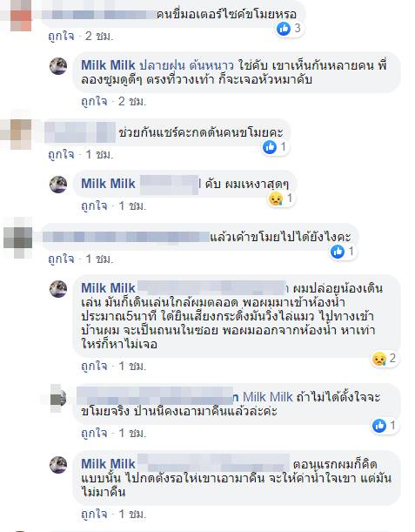The image size is (415, 532).
Task: Click ถูกใจ under ช่วยกันแชร์ comment
Action: coord(61,155)
